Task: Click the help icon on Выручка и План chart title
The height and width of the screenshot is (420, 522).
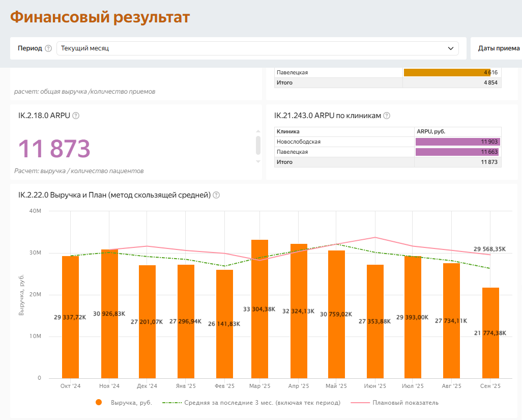Action: coord(216,194)
